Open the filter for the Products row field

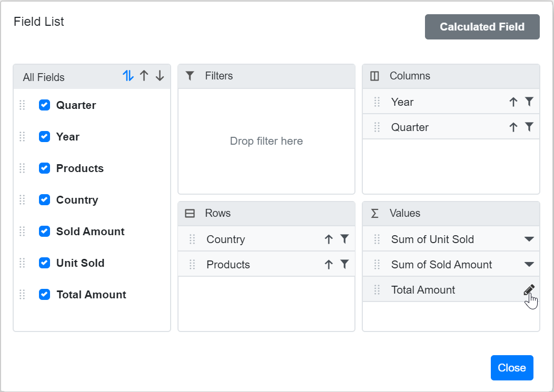(x=345, y=264)
